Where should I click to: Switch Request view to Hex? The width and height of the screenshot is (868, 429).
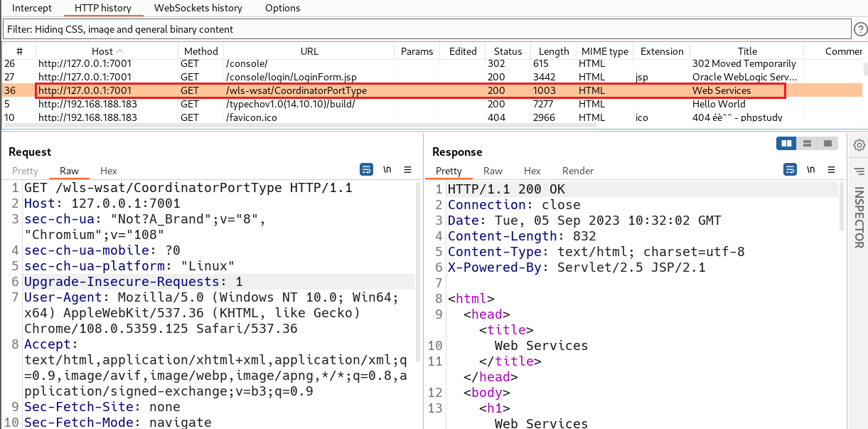click(108, 171)
